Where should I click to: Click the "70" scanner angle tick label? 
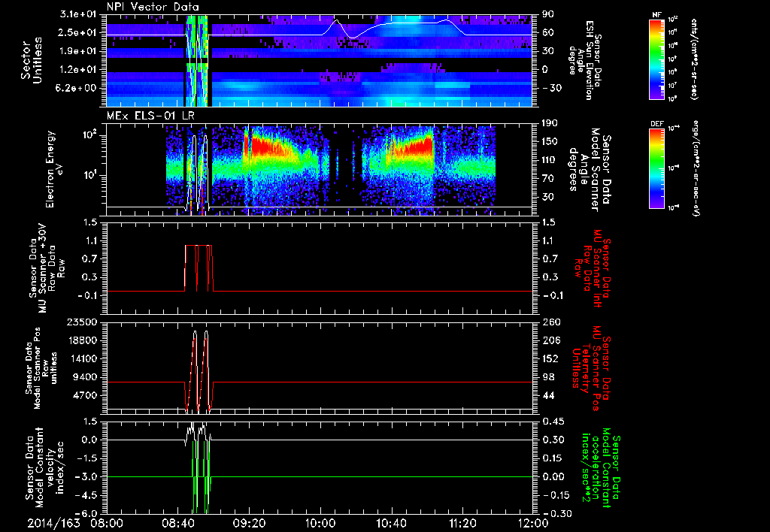point(548,179)
